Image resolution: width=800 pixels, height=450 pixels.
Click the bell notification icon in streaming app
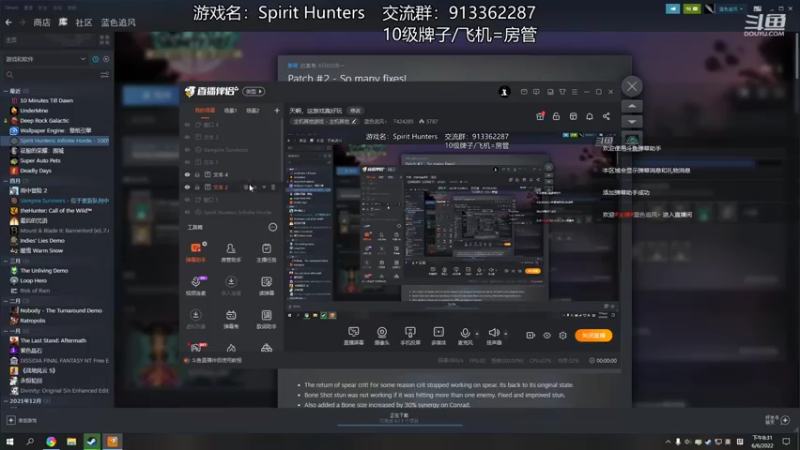[589, 116]
